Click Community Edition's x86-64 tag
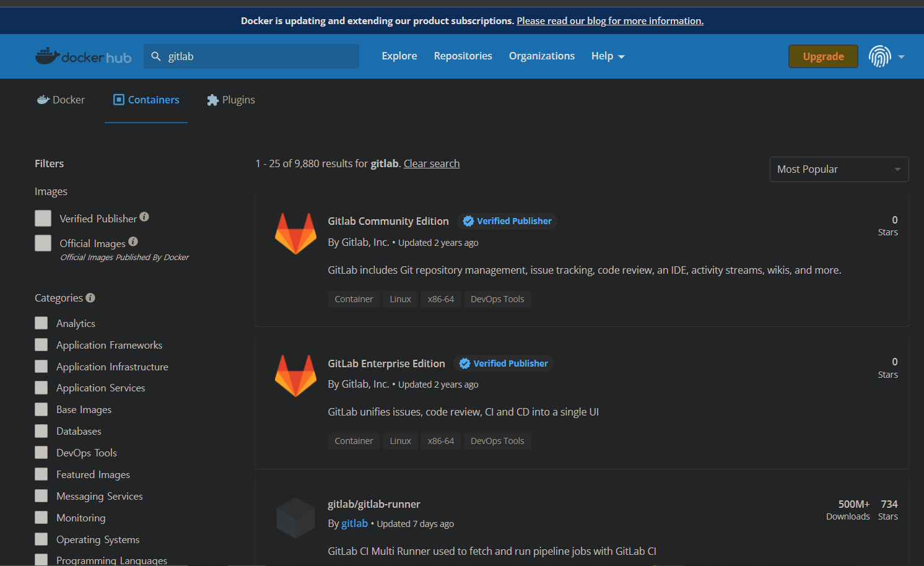This screenshot has width=924, height=566. (441, 299)
